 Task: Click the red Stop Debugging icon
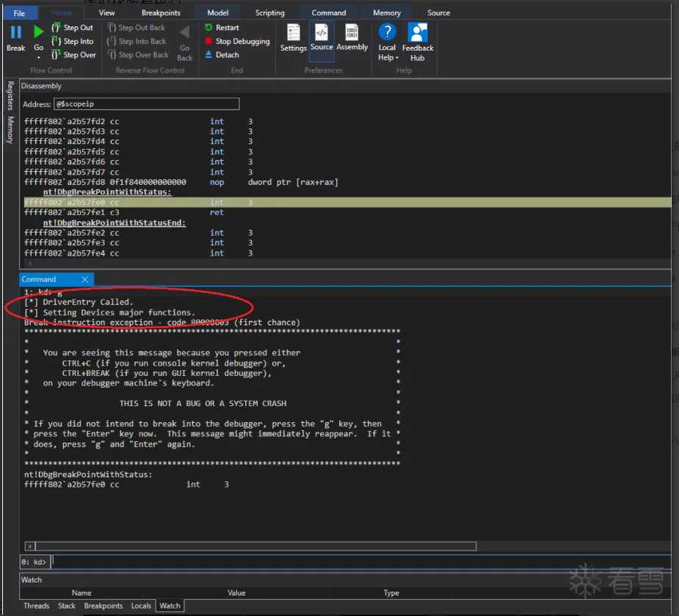[209, 42]
